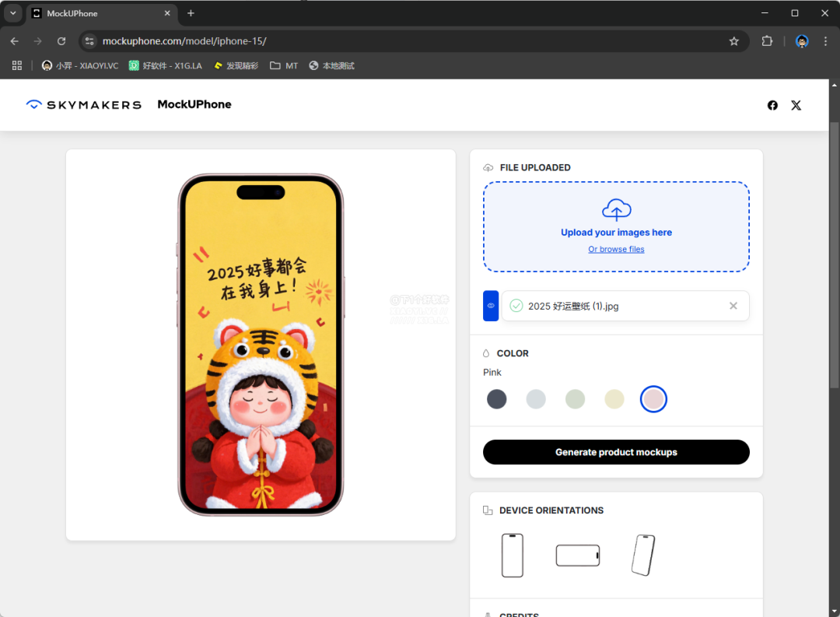Viewport: 840px width, 617px height.
Task: Open the 小羿 - XIAOYI.VC bookmark
Action: (x=80, y=65)
